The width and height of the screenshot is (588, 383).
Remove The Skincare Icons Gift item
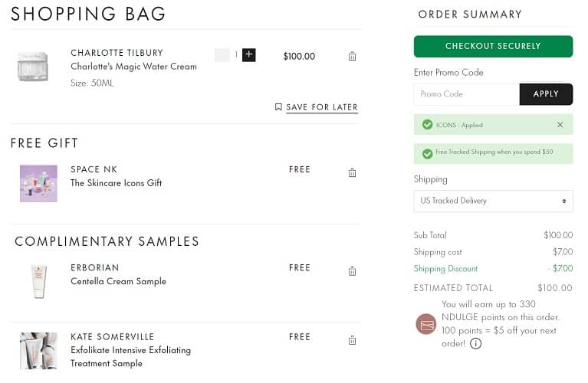(352, 172)
